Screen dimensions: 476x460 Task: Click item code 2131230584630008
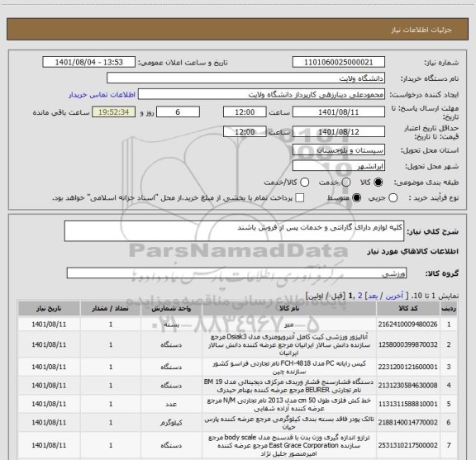(x=407, y=386)
